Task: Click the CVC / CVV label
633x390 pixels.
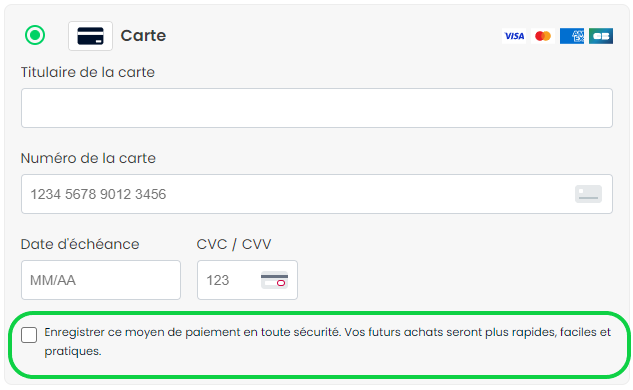Action: (234, 244)
